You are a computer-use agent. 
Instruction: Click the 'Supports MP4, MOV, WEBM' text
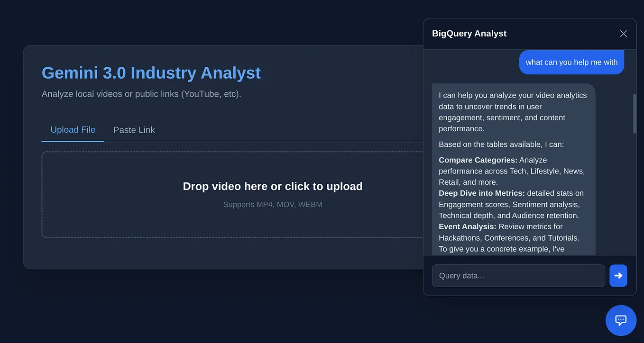tap(273, 205)
